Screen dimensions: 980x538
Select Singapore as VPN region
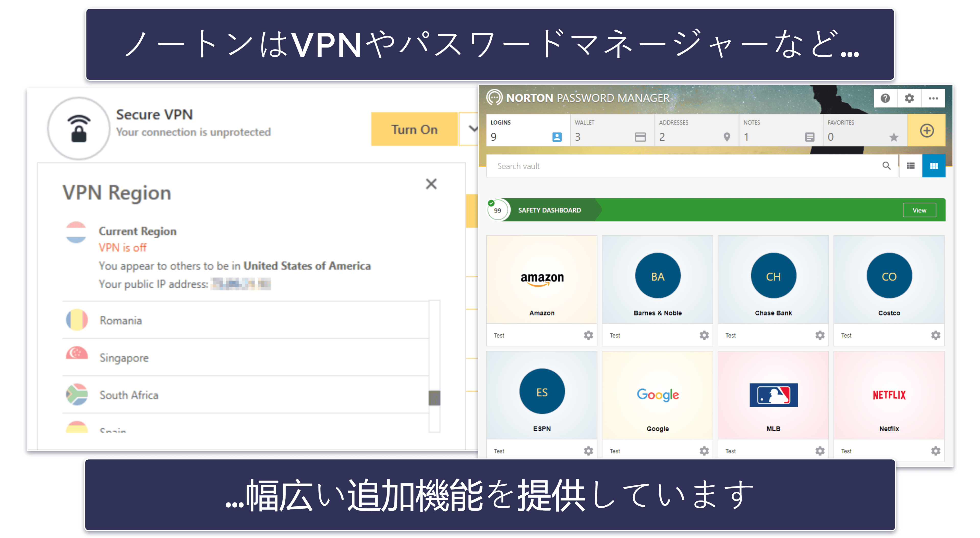[x=246, y=357]
